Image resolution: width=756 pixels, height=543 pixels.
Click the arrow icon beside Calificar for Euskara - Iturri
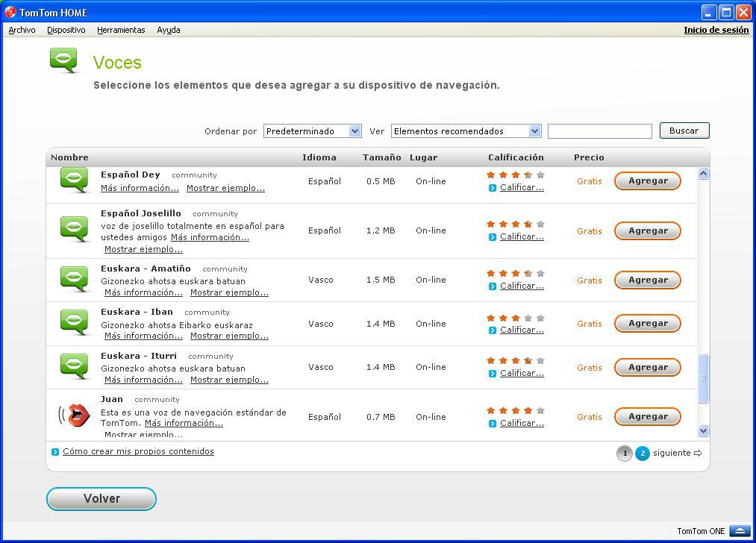[x=493, y=374]
